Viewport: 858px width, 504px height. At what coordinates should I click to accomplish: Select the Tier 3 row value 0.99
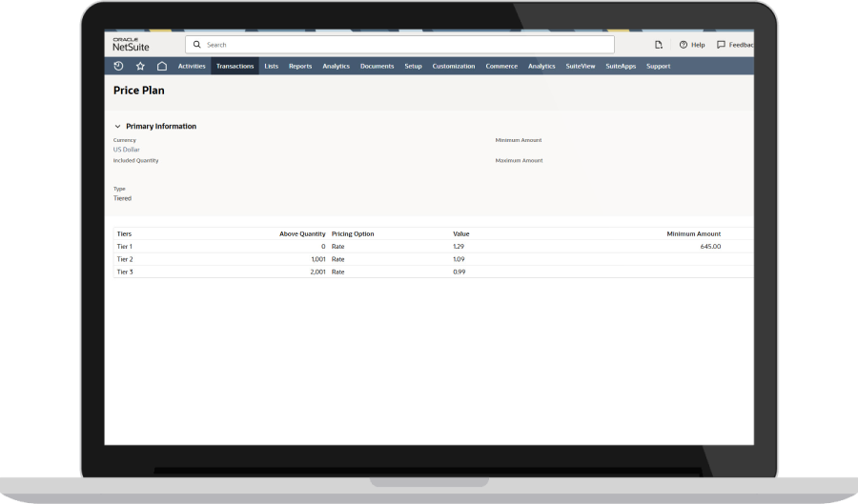pyautogui.click(x=459, y=272)
